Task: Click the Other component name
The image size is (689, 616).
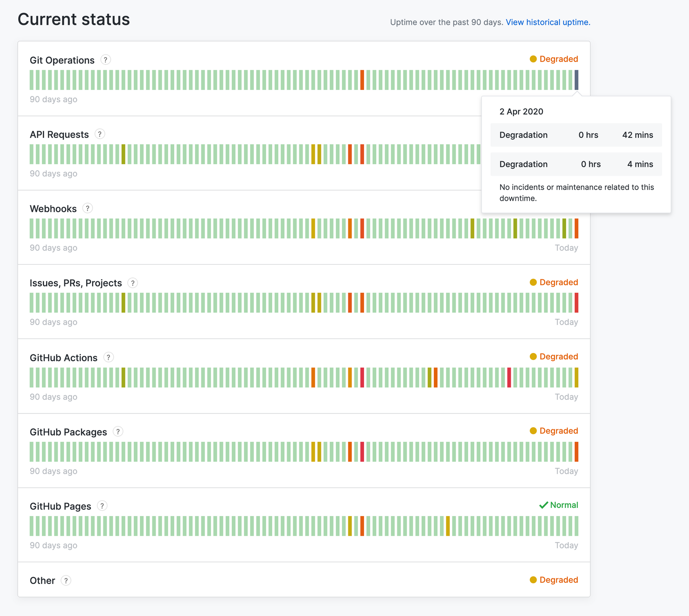Action: click(x=42, y=581)
